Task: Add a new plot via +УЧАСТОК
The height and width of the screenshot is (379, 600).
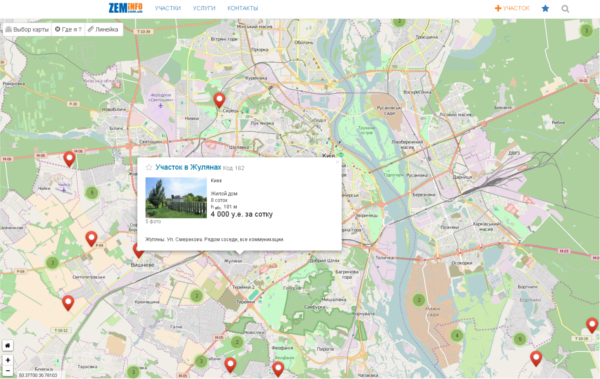Action: tap(512, 8)
